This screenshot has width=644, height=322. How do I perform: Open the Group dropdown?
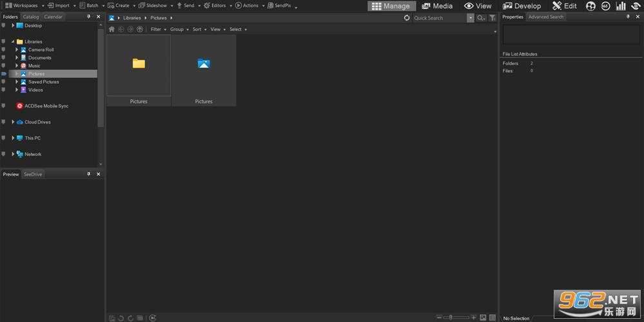179,29
